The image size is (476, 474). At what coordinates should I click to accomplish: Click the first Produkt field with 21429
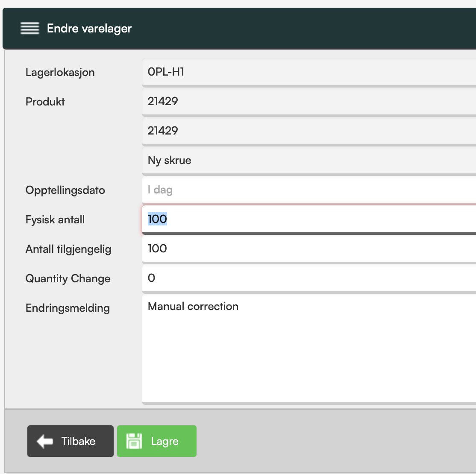coord(309,102)
